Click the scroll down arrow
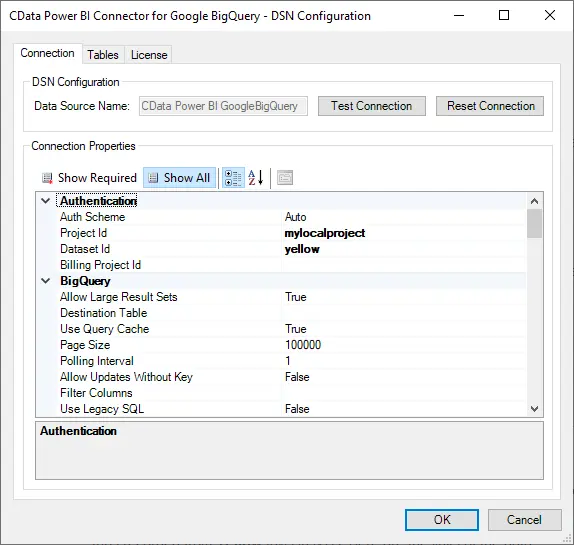Viewport: 574px width, 545px height. click(x=534, y=409)
